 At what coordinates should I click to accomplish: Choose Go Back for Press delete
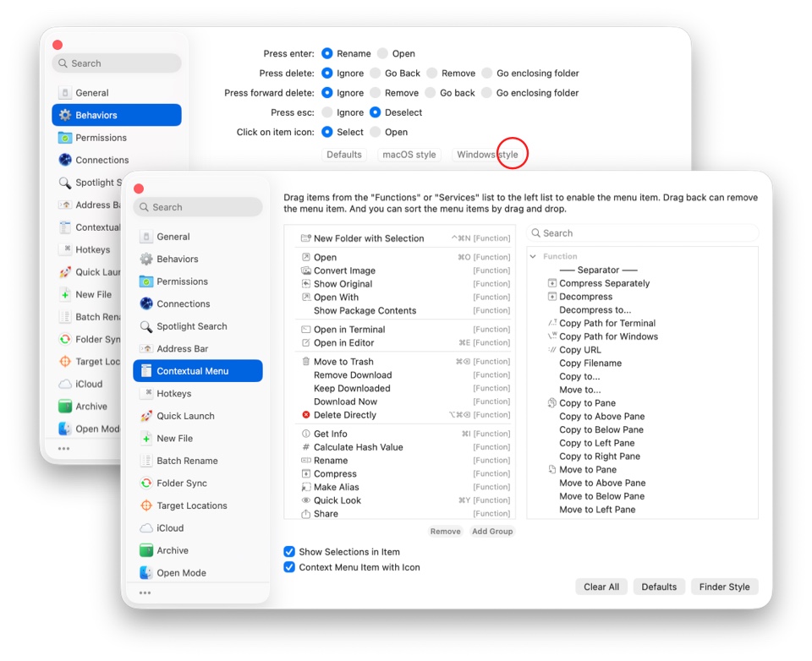point(376,74)
